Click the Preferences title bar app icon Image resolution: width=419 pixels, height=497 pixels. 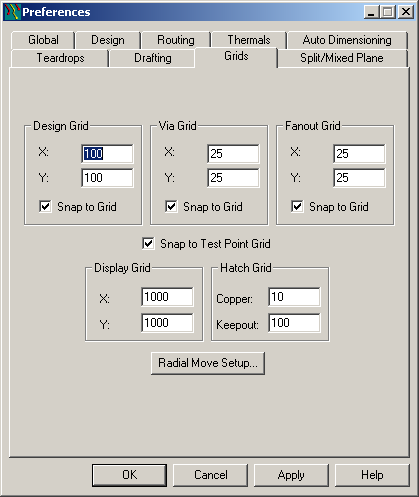(12, 12)
